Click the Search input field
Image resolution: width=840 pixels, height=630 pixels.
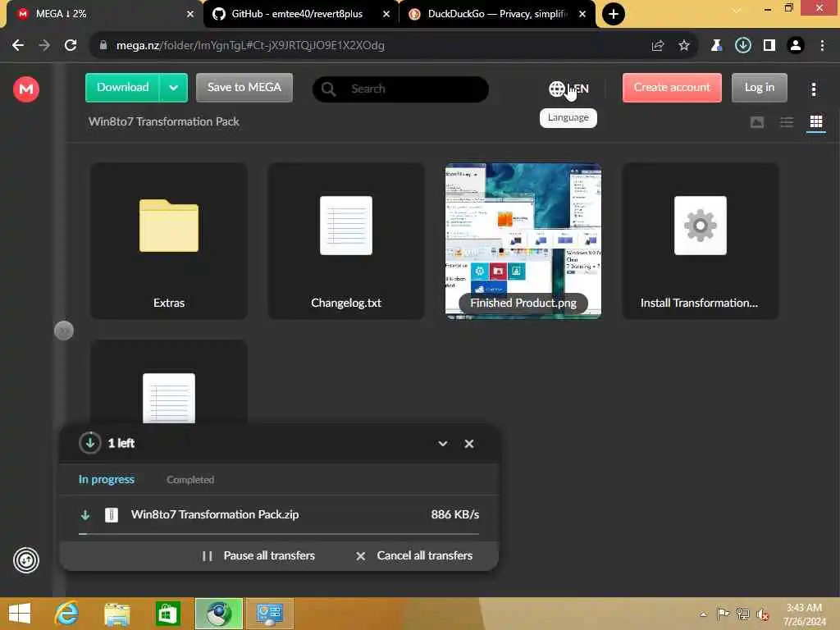[400, 89]
